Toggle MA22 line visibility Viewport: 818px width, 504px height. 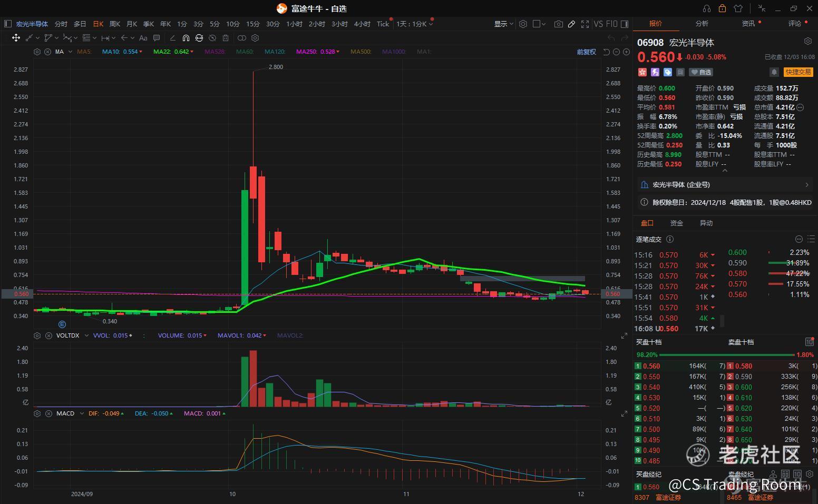173,52
